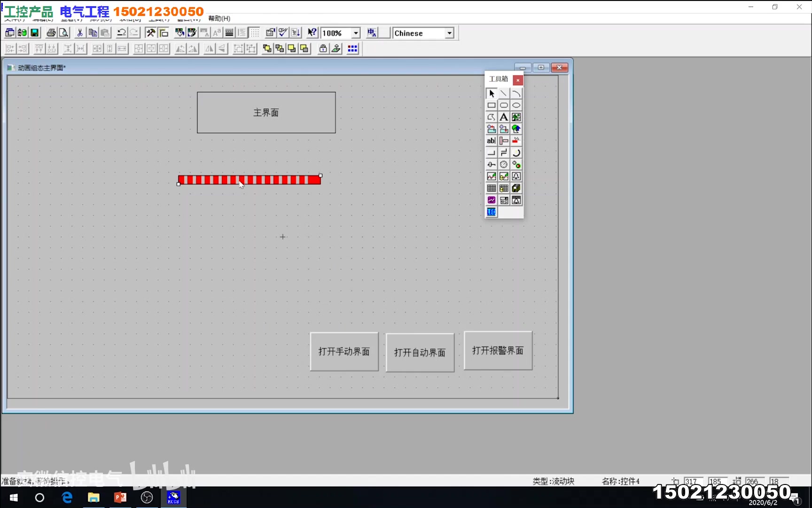
Task: Click the 打开报警界面 button
Action: 497,350
